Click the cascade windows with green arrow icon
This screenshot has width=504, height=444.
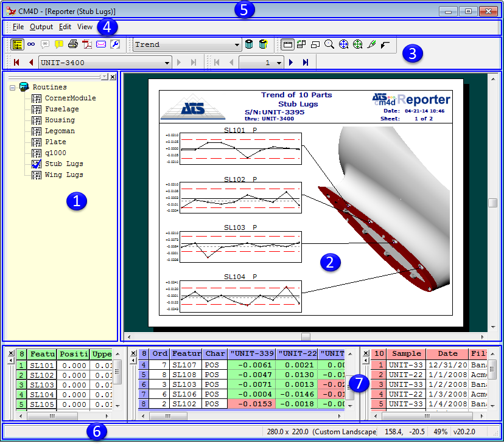301,44
